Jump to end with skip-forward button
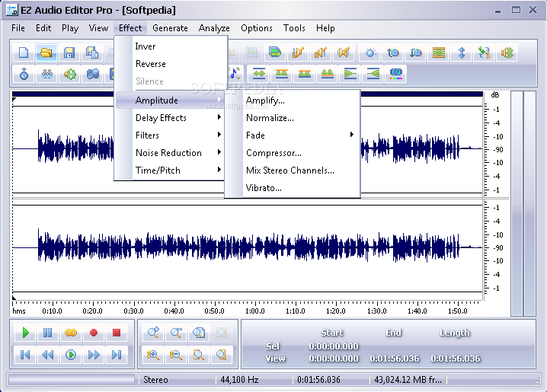This screenshot has width=547, height=392. click(x=117, y=355)
